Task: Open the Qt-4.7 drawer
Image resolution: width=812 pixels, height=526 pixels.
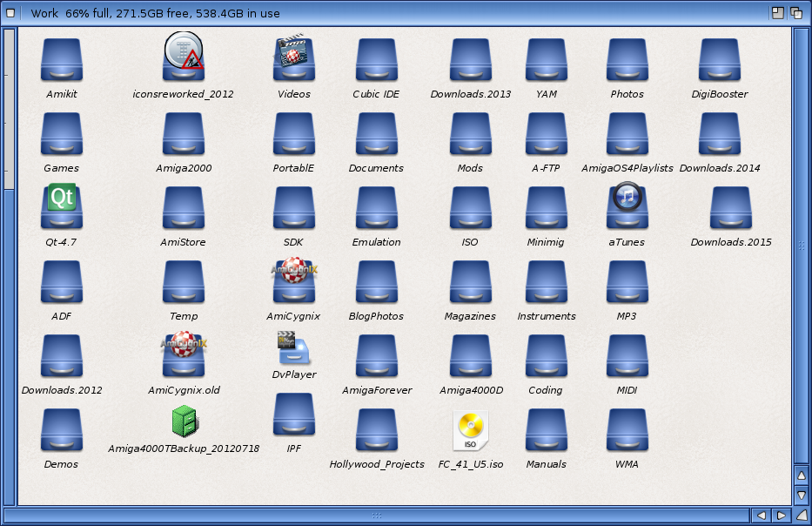Action: pos(62,206)
